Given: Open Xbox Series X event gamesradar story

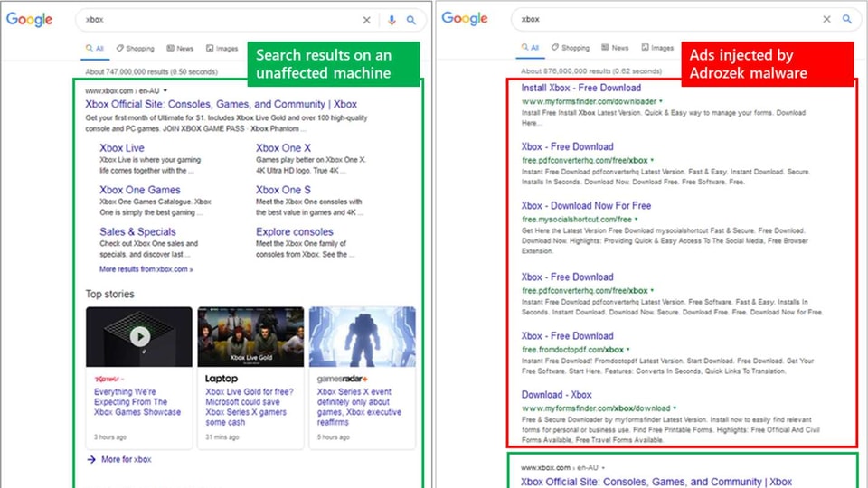Looking at the screenshot, I should (359, 408).
